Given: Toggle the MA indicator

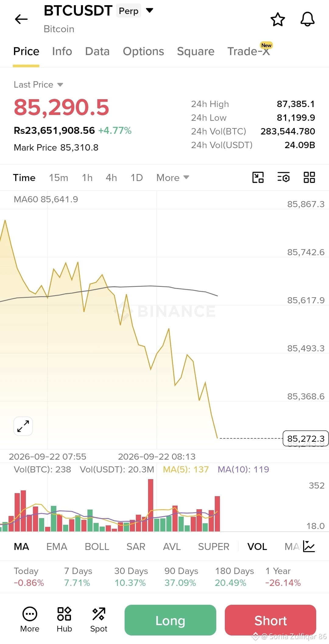Looking at the screenshot, I should pos(21,547).
